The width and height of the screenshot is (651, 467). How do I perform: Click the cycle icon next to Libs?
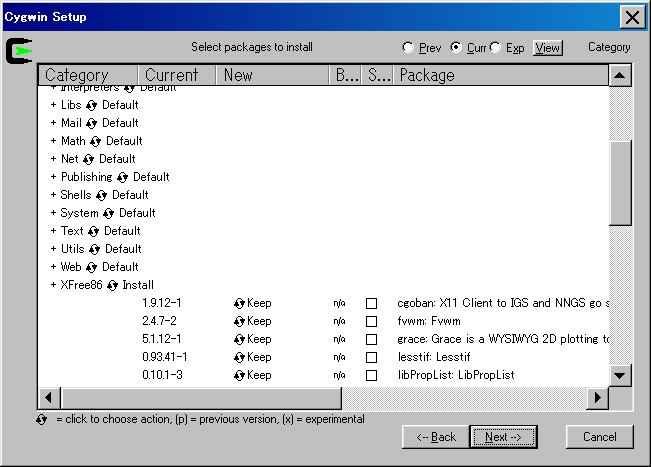(91, 106)
